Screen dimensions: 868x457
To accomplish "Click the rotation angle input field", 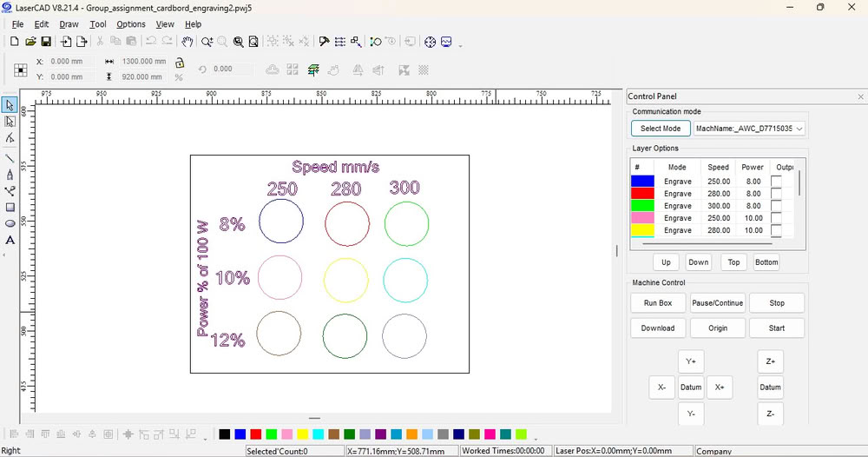I will click(232, 70).
